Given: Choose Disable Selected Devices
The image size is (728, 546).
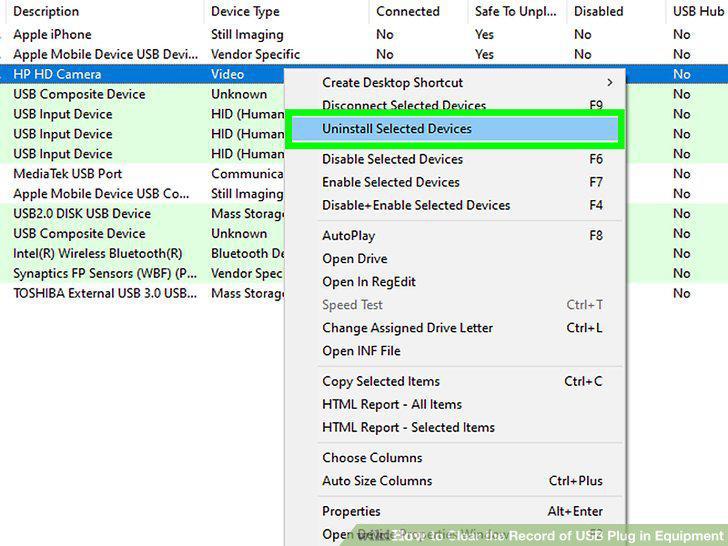Looking at the screenshot, I should point(455,159).
